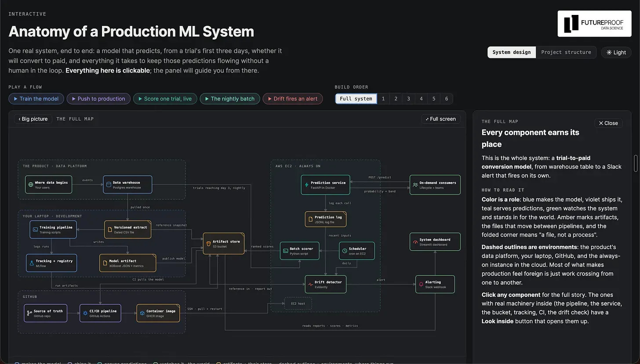Play the Push to production flow
The height and width of the screenshot is (364, 640).
click(x=98, y=99)
